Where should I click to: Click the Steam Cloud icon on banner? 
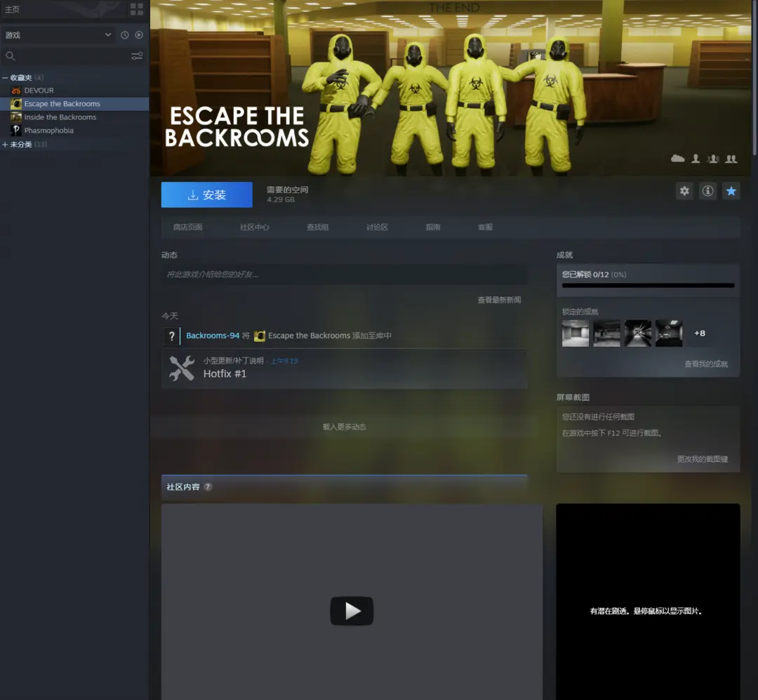click(x=678, y=158)
